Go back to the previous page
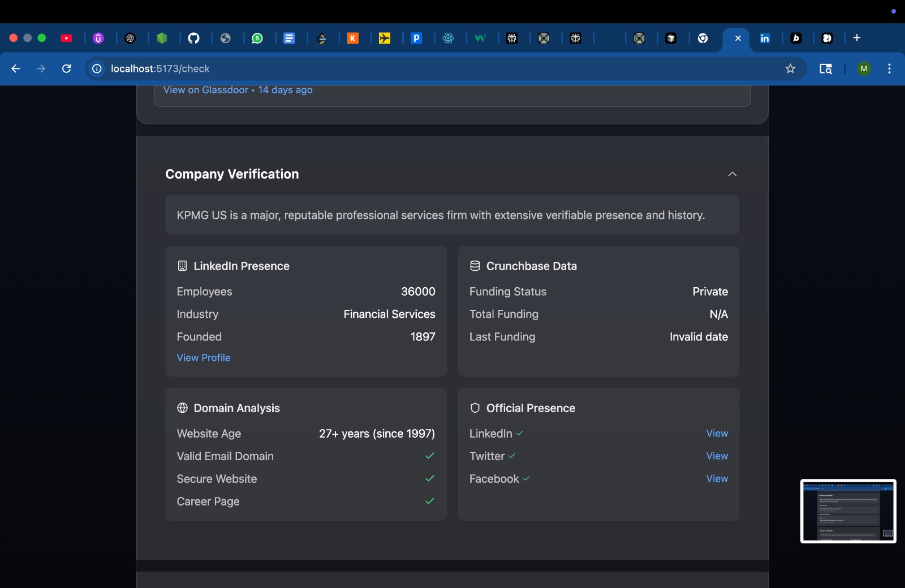Viewport: 905px width, 588px height. [x=16, y=68]
